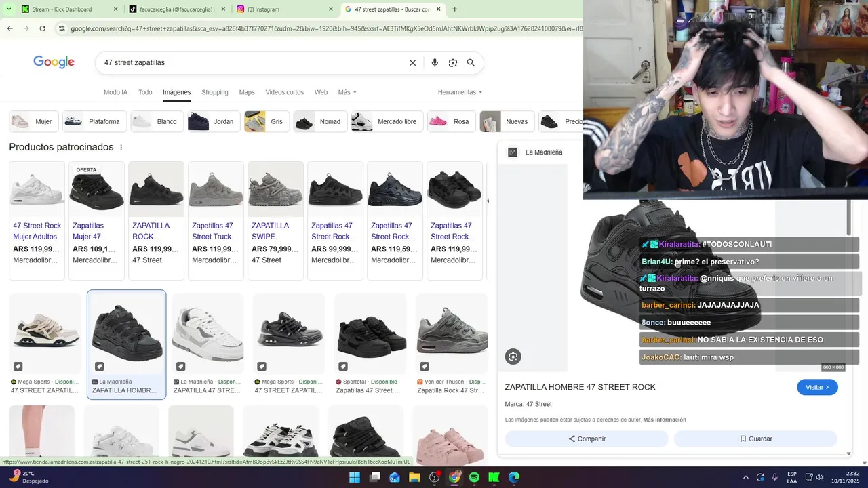The height and width of the screenshot is (488, 868).
Task: Open the tab search dropdown
Action: click(9, 9)
